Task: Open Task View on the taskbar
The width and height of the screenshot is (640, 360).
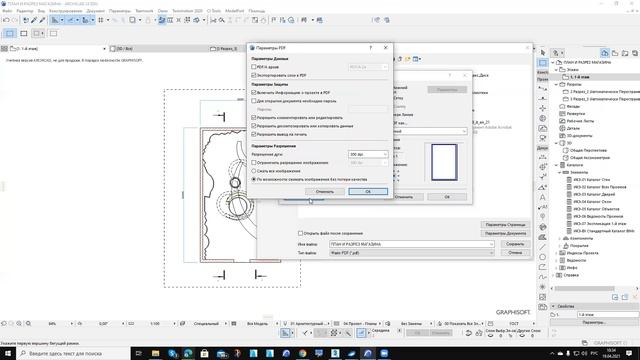Action: tap(138, 353)
